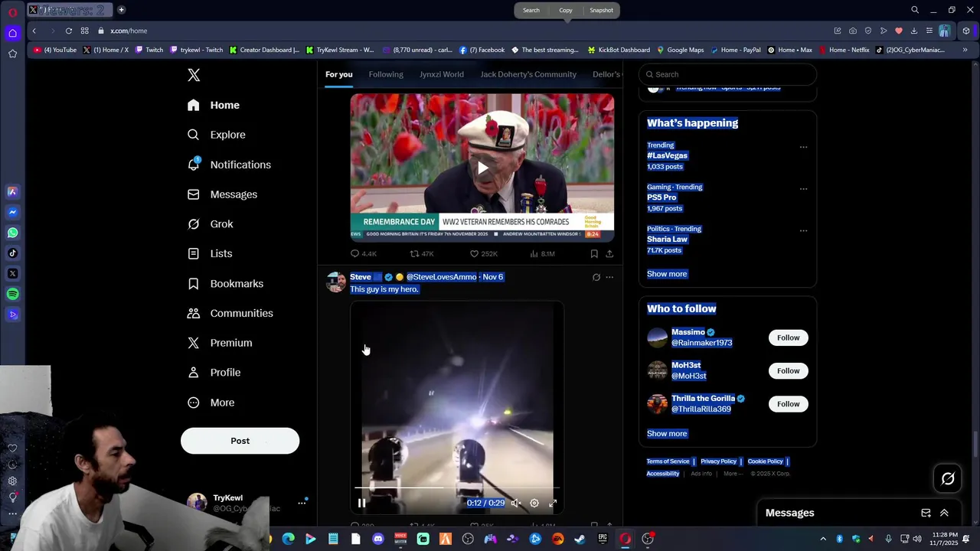The height and width of the screenshot is (551, 980).
Task: Switch to the For you tab
Action: point(339,74)
